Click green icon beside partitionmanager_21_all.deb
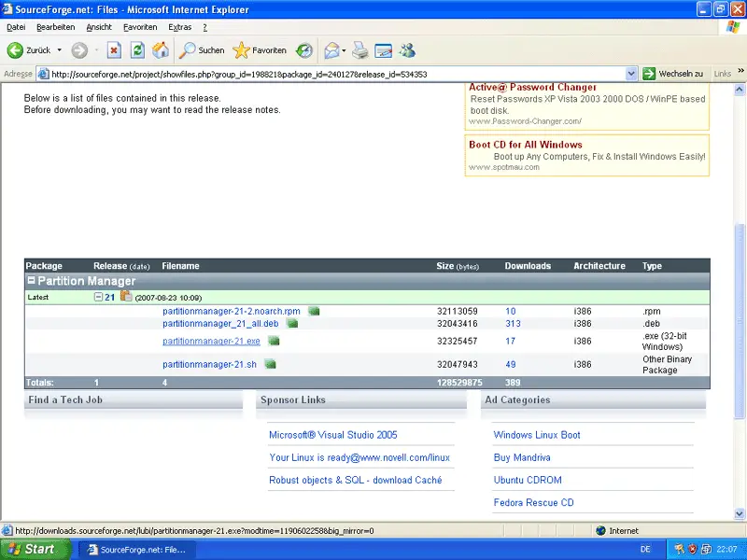This screenshot has width=747, height=560. click(292, 324)
